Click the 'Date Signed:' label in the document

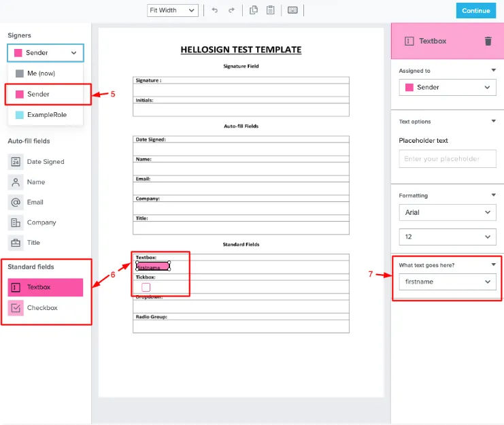151,139
